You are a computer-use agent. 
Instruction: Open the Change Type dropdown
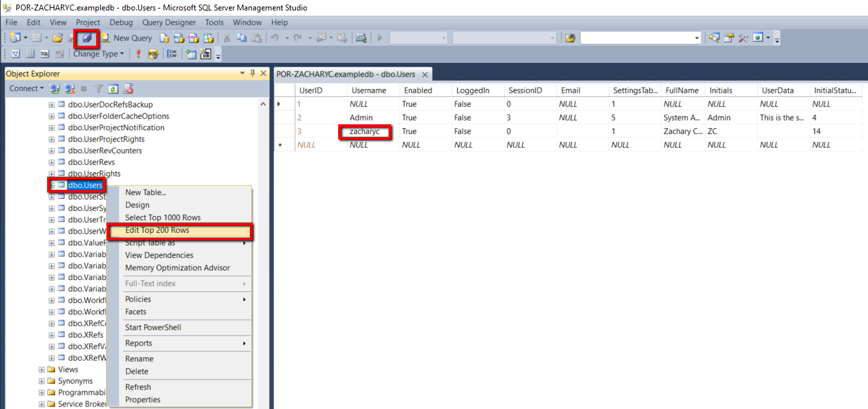[98, 54]
